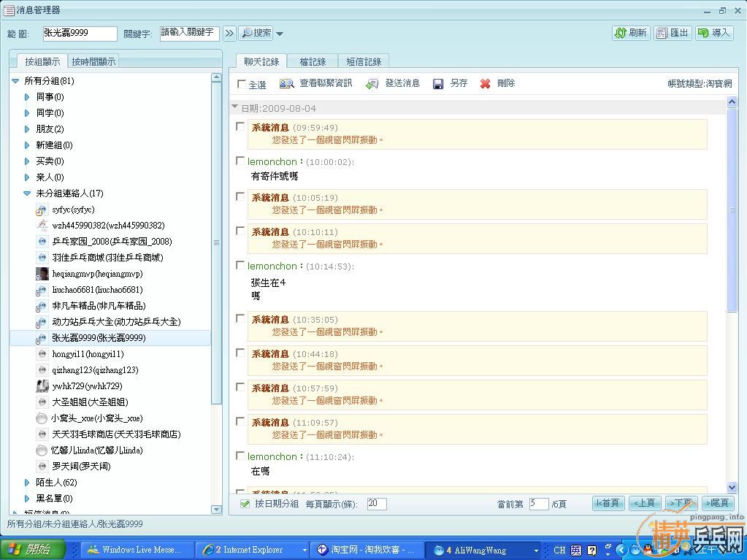This screenshot has height=560, width=747.
Task: Expand the 新建组(0) group
Action: [27, 145]
